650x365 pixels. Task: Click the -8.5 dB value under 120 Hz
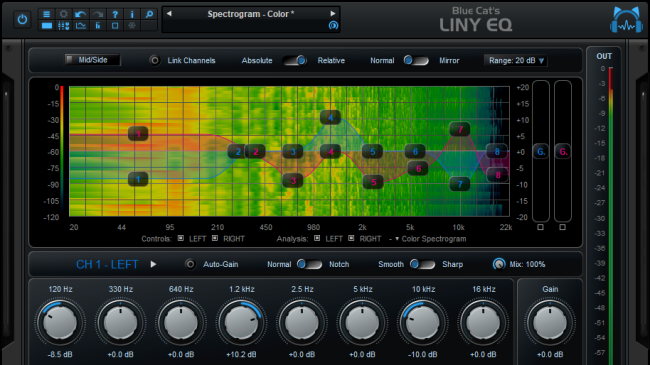tap(60, 355)
